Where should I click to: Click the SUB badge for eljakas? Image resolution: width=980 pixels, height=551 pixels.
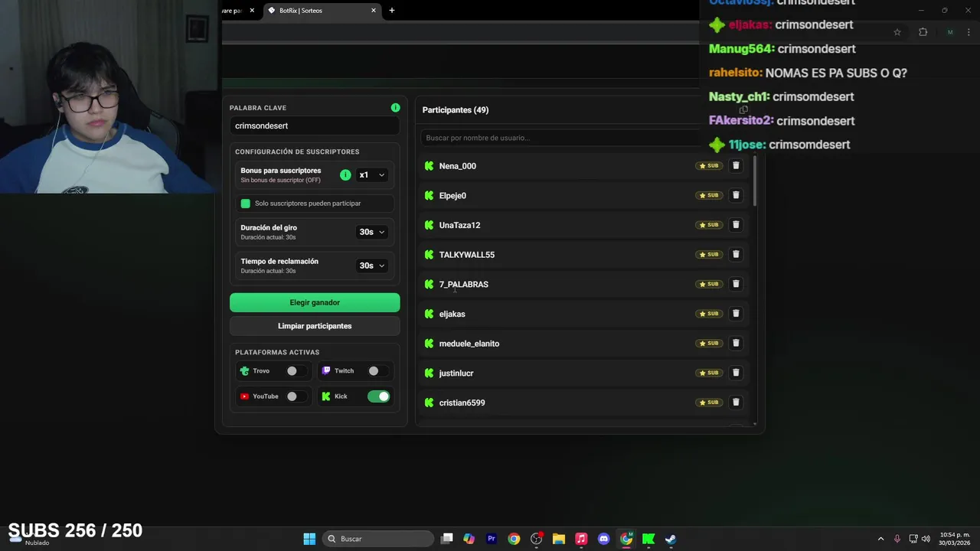point(708,314)
